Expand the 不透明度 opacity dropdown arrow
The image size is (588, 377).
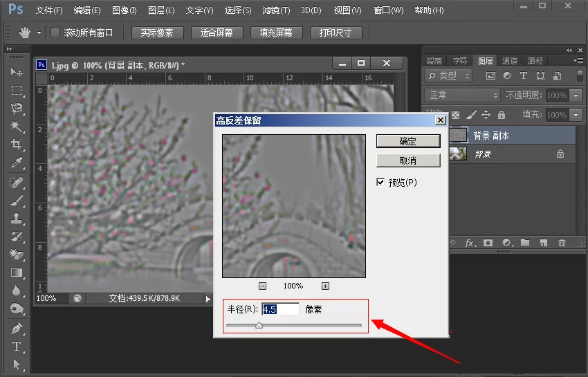(x=576, y=95)
